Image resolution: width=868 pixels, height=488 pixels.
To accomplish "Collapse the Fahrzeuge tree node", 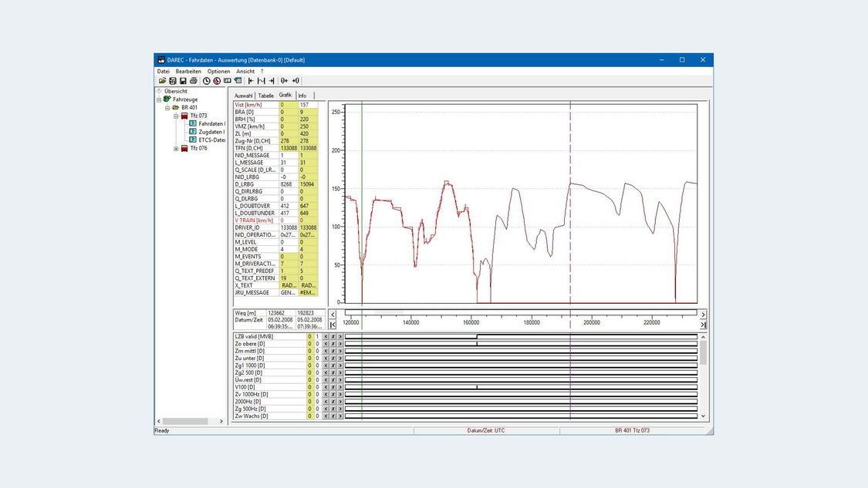I will pyautogui.click(x=159, y=99).
